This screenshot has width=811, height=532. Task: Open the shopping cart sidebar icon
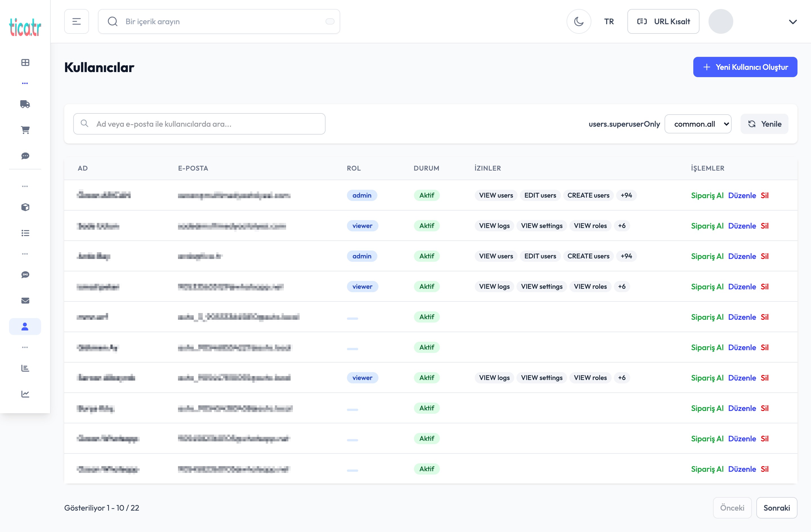[25, 130]
